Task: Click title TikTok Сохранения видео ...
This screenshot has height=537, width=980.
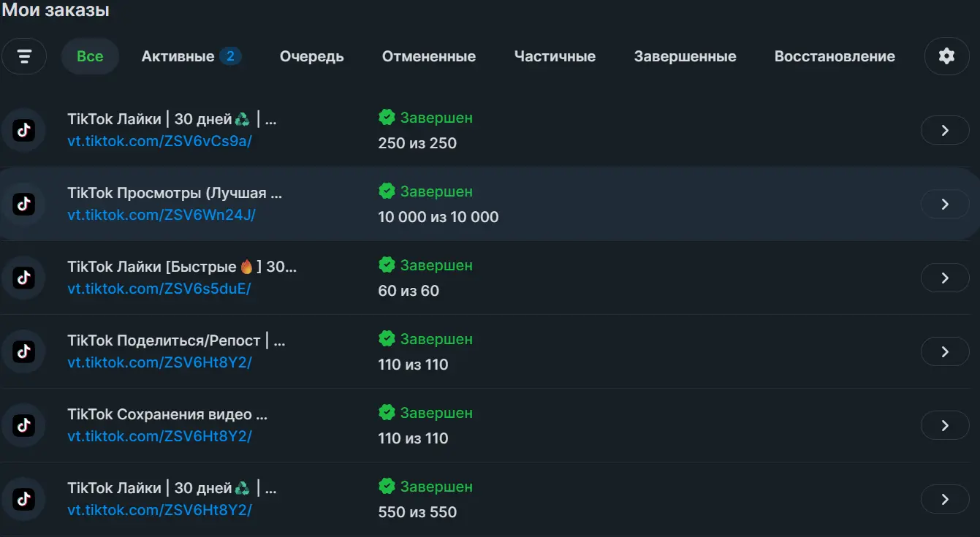Action: 167,414
